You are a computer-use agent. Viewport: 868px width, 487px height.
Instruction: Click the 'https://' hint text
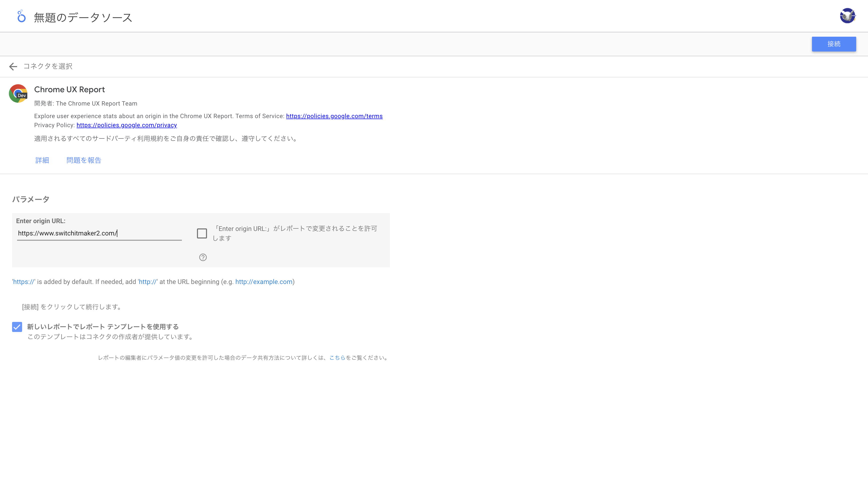click(x=24, y=282)
